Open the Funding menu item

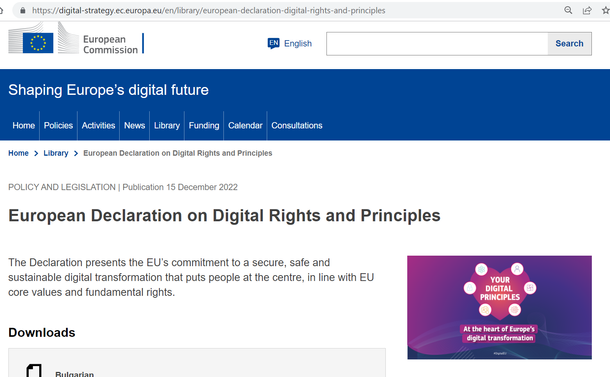tap(204, 126)
